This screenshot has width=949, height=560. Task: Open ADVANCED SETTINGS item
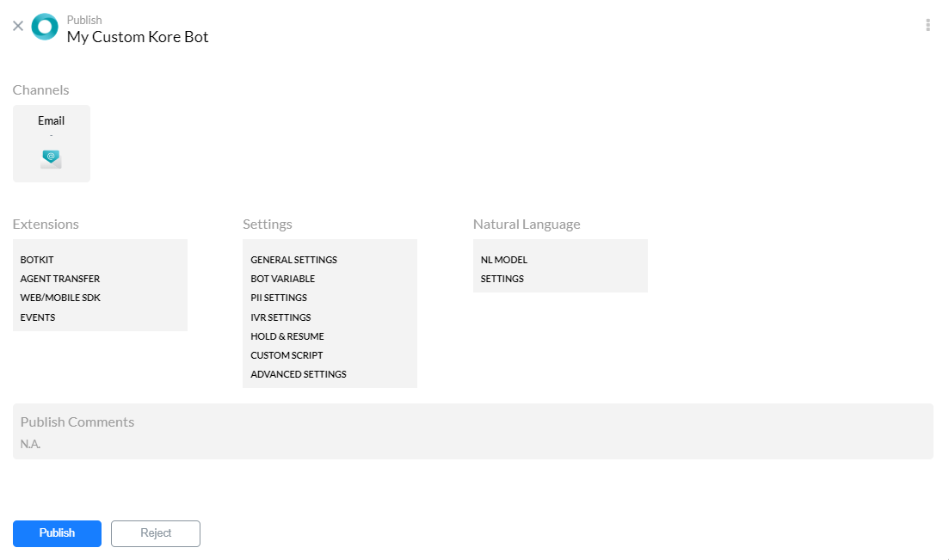[x=299, y=374]
